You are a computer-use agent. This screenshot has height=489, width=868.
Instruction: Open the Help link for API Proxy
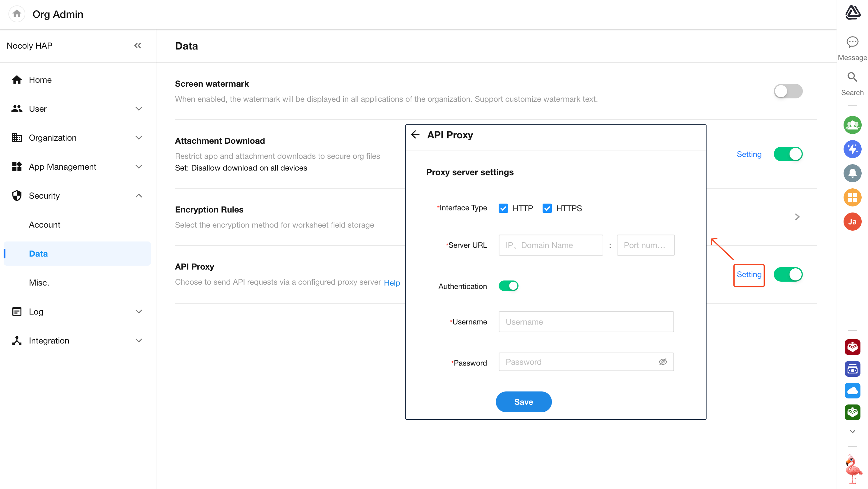click(391, 283)
